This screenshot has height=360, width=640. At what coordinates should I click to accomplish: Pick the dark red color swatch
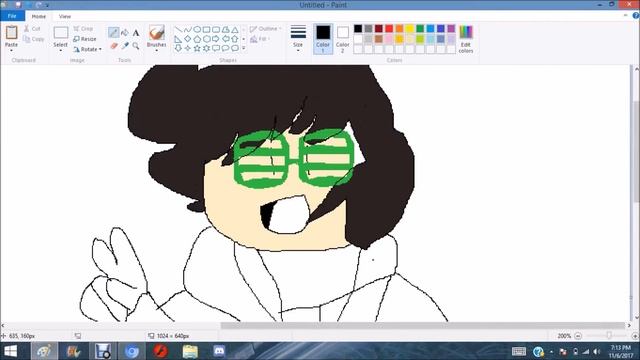[379, 29]
